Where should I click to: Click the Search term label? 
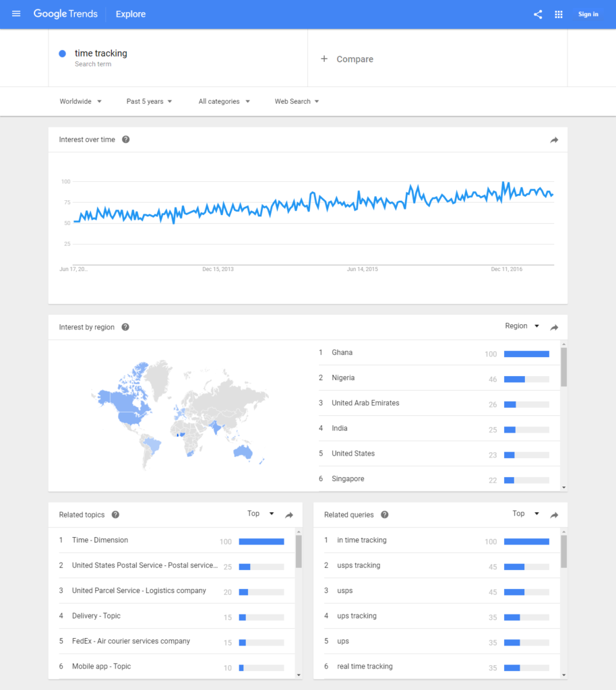pyautogui.click(x=93, y=64)
